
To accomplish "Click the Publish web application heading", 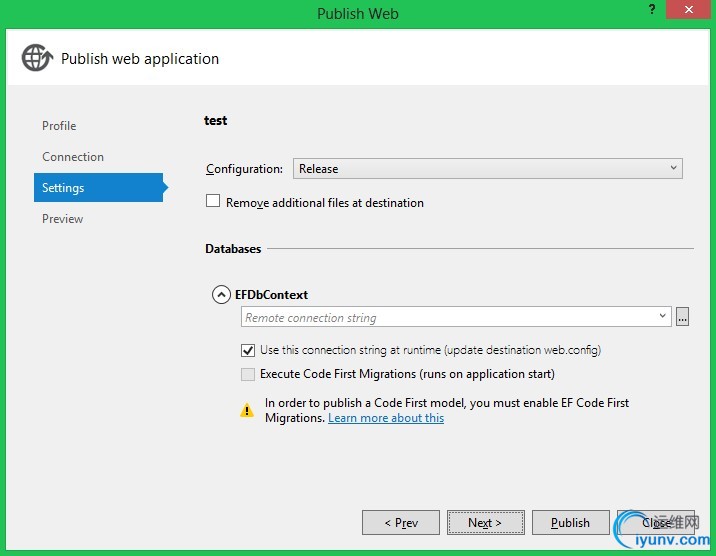I will [140, 59].
